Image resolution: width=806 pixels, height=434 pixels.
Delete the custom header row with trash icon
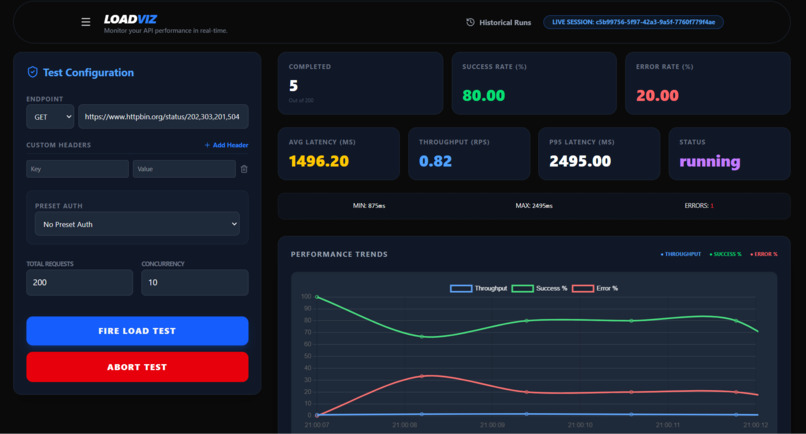pyautogui.click(x=244, y=169)
